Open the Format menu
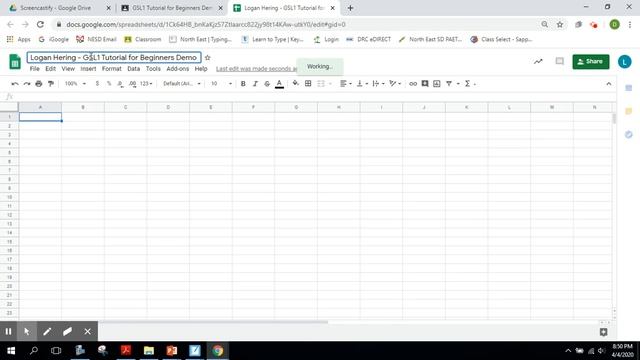Image resolution: width=640 pixels, height=360 pixels. [x=111, y=69]
